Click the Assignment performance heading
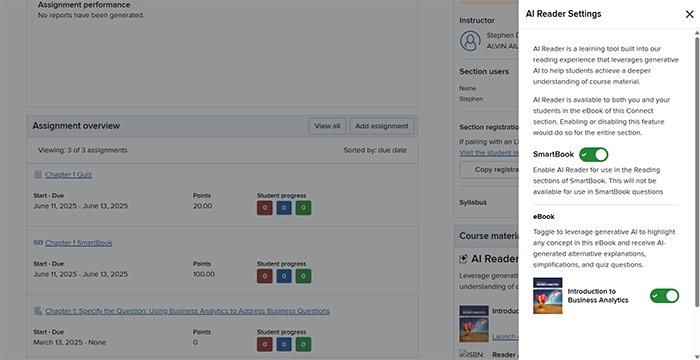 [x=84, y=5]
